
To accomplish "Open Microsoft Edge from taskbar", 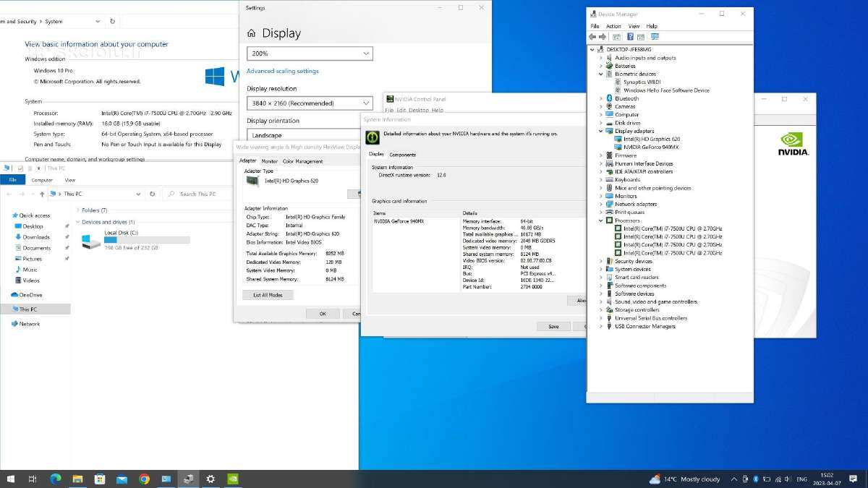I will pyautogui.click(x=55, y=479).
